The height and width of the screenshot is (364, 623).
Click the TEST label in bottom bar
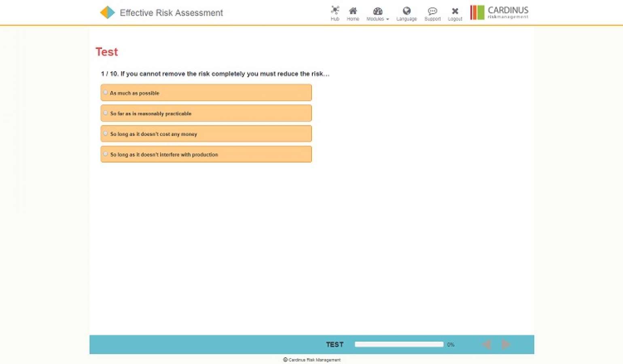click(x=335, y=344)
